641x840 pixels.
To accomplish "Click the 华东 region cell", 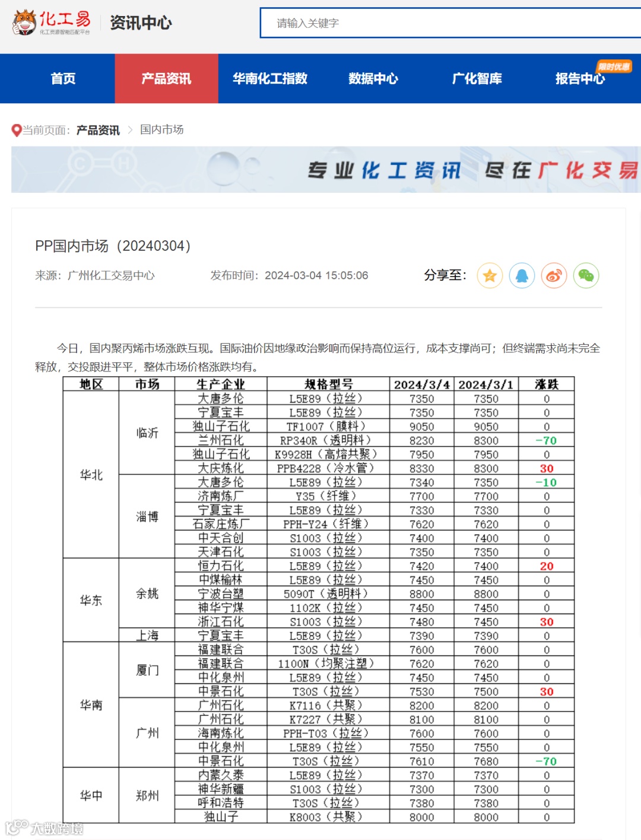I will point(91,600).
